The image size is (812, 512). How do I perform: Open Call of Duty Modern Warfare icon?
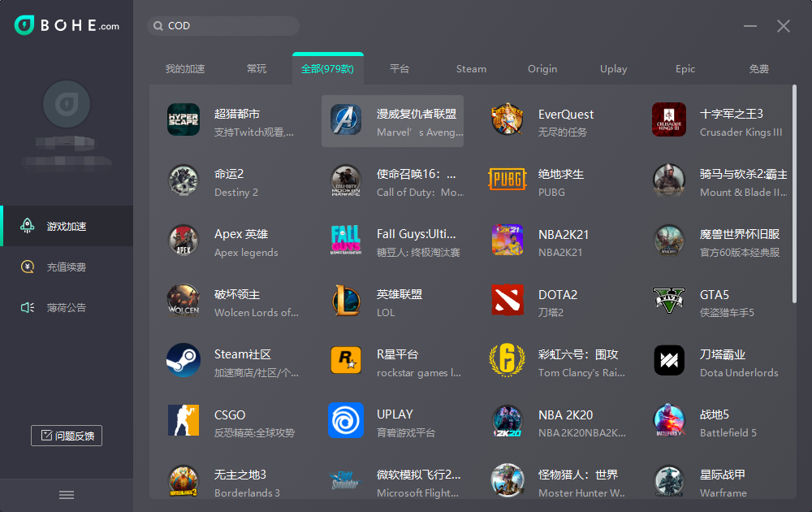point(346,180)
